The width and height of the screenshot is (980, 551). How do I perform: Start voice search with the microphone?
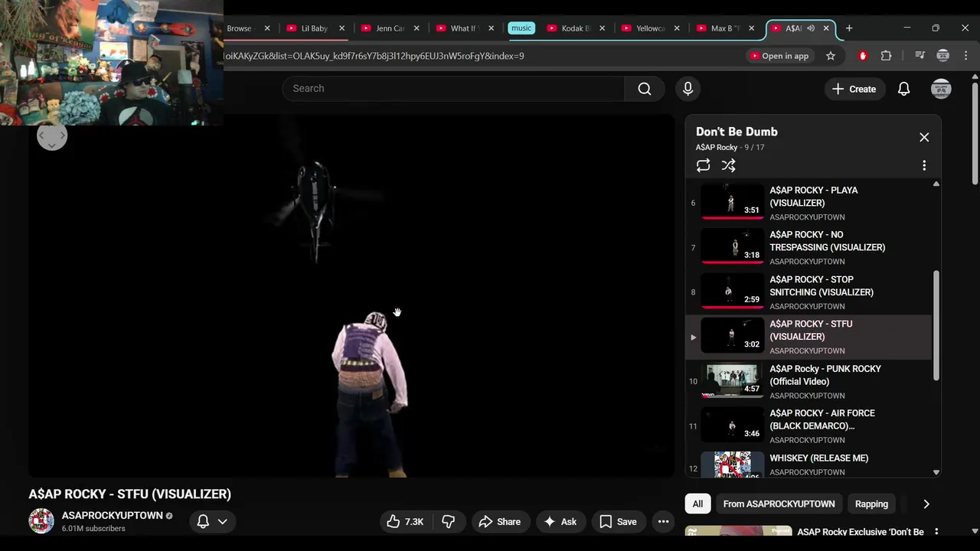(688, 89)
